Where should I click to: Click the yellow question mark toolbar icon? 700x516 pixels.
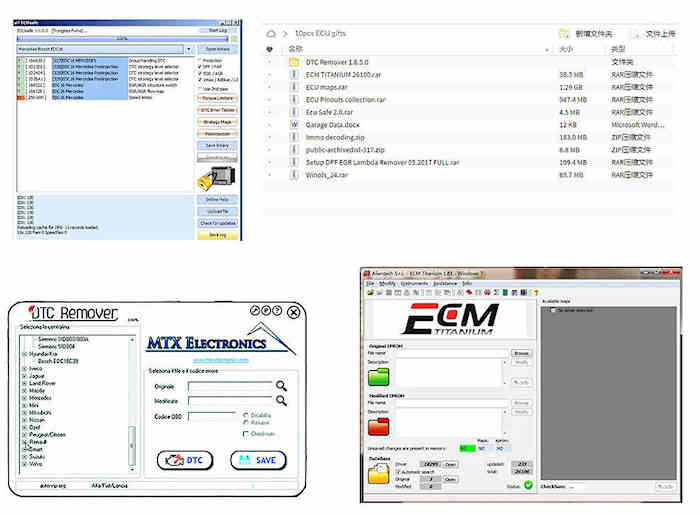536,293
